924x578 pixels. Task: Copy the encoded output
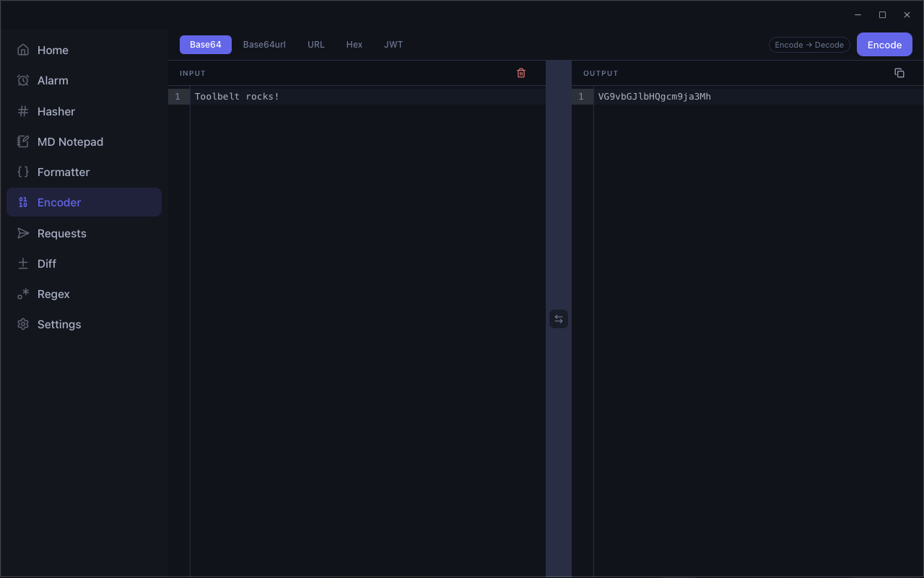coord(899,72)
